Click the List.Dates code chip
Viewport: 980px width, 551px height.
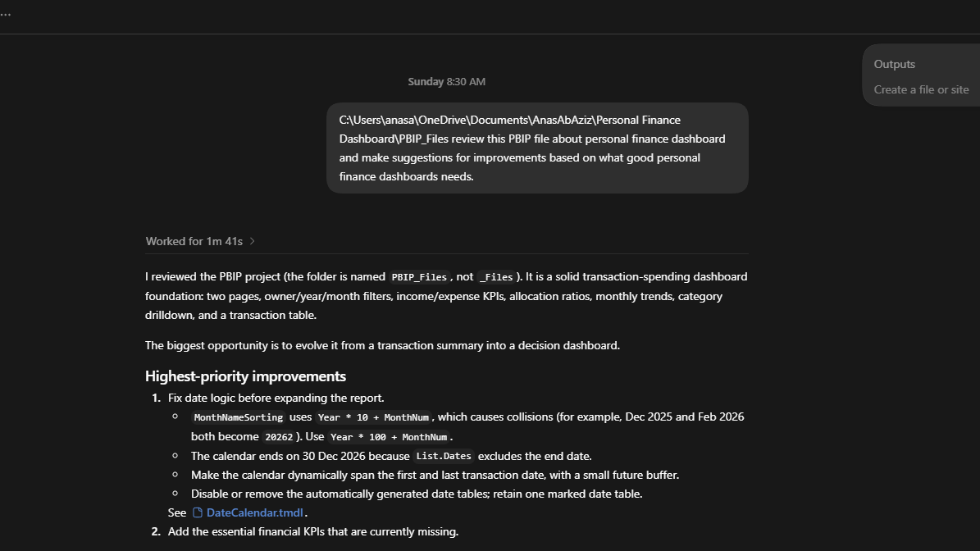pyautogui.click(x=444, y=456)
